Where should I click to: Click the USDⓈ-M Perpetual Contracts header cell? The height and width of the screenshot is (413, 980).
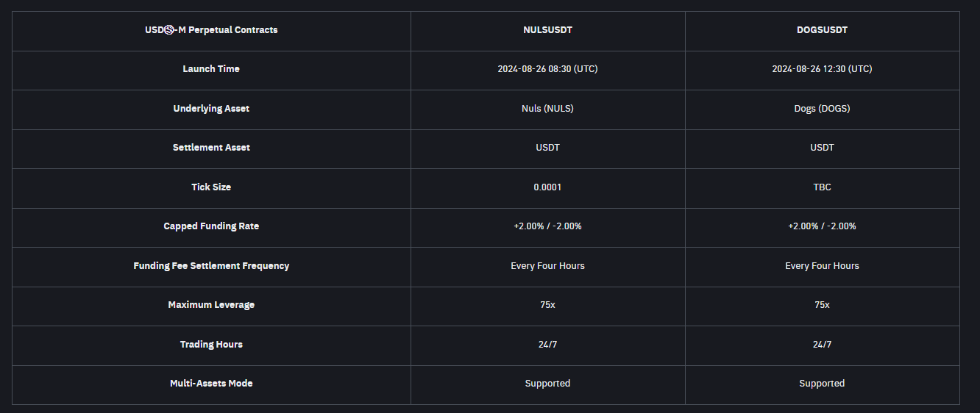(x=211, y=30)
